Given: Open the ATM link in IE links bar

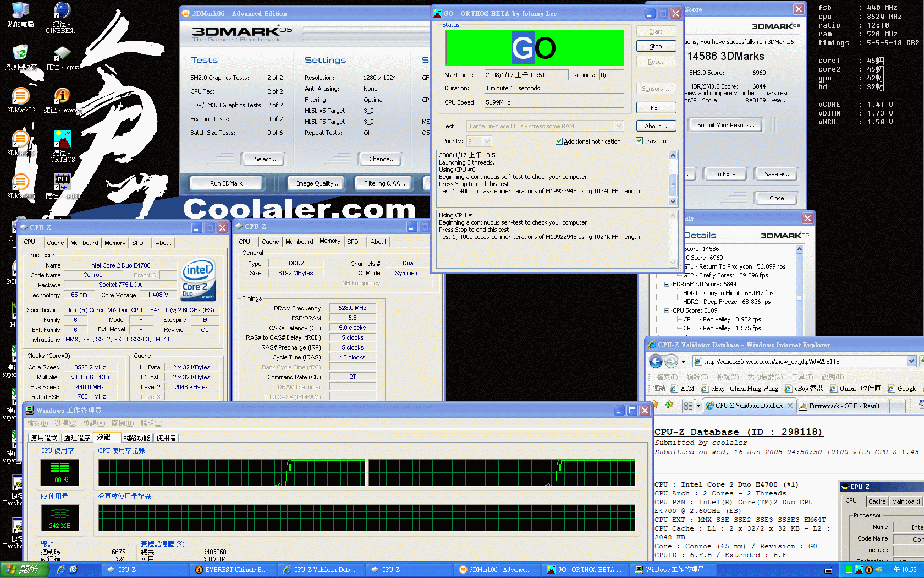Looking at the screenshot, I should [681, 389].
